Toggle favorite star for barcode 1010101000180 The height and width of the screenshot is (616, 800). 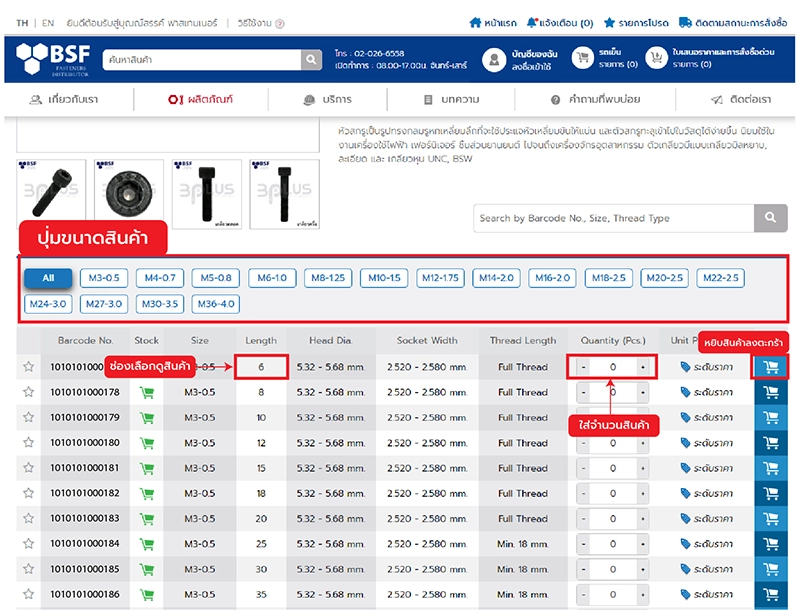coord(29,443)
